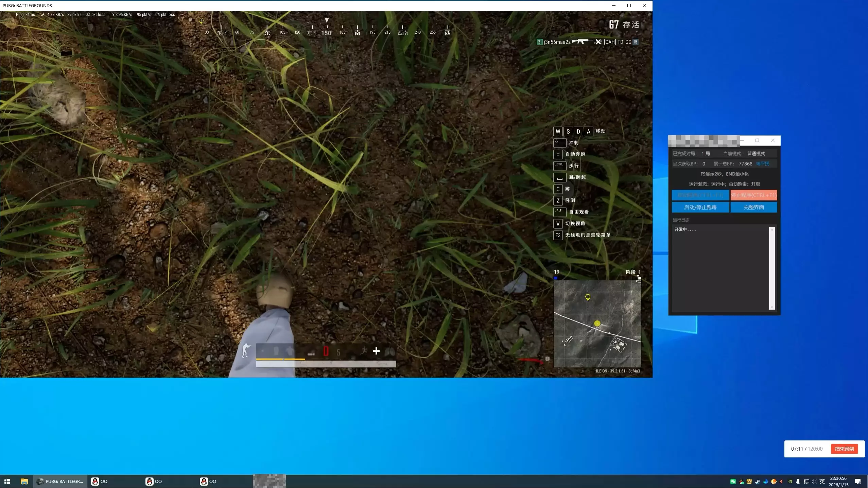Click the Steam icon in system tray
The image size is (868, 488).
757,482
